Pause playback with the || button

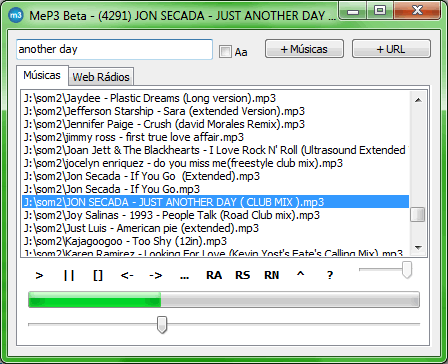[69, 275]
